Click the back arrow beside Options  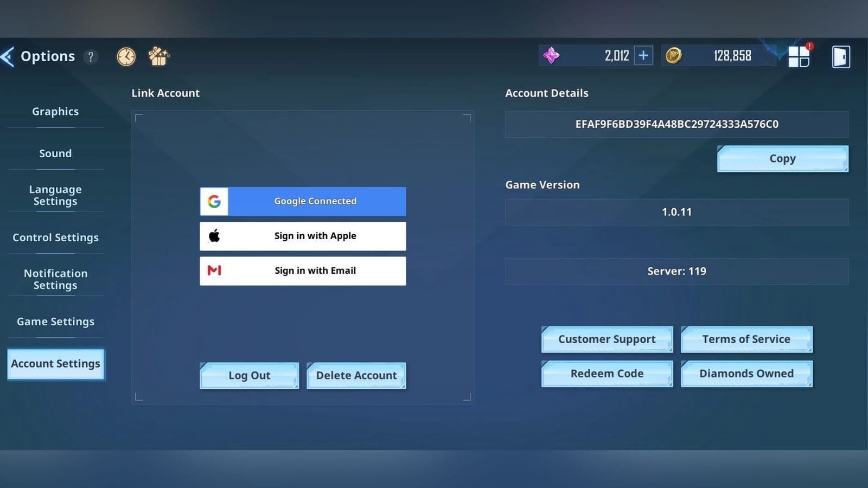[8, 56]
